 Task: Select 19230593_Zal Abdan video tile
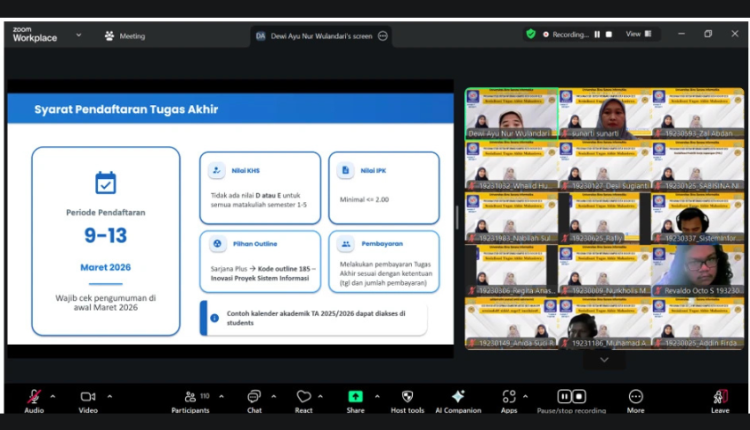698,113
